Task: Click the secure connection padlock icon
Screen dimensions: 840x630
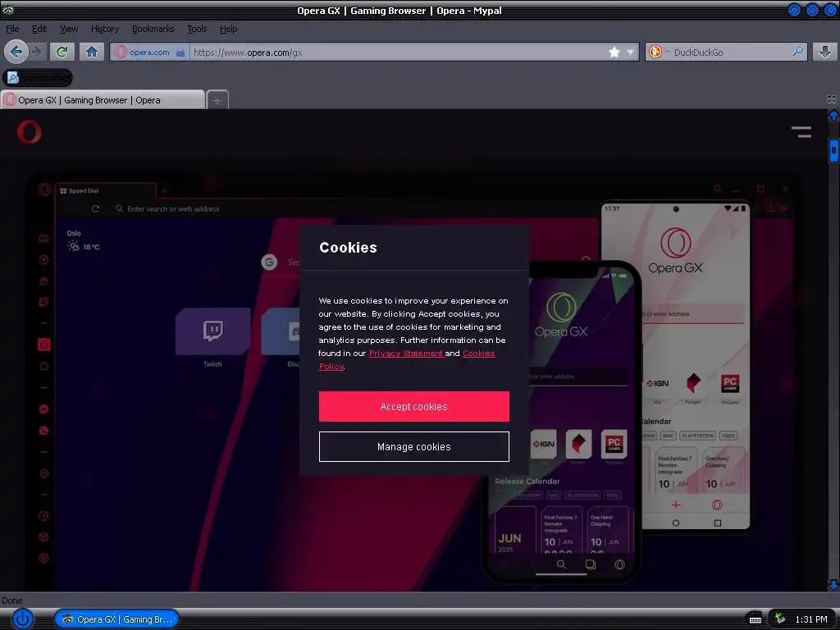Action: tap(180, 52)
